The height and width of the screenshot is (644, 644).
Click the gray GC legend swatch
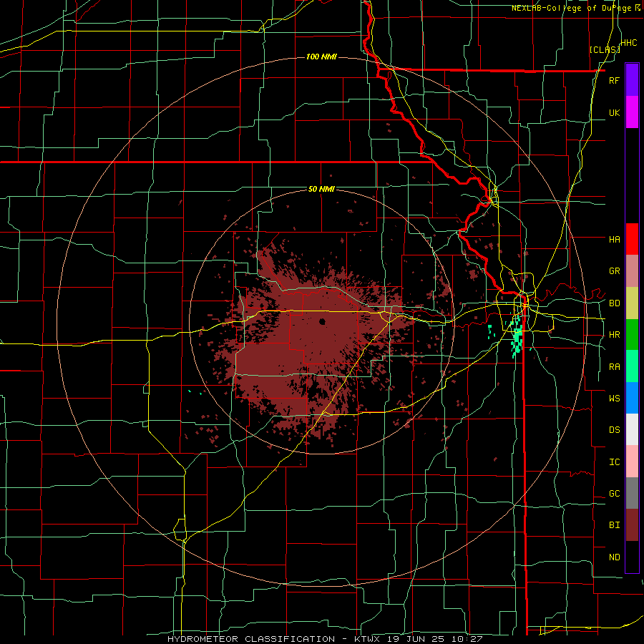(632, 493)
